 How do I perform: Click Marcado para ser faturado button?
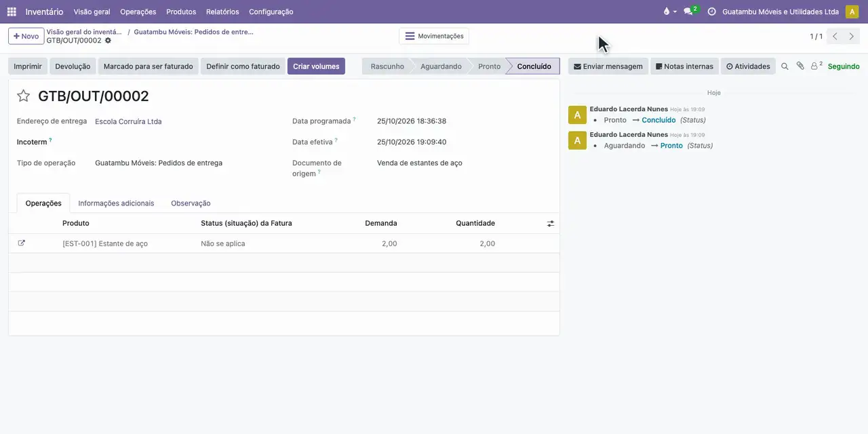click(148, 66)
